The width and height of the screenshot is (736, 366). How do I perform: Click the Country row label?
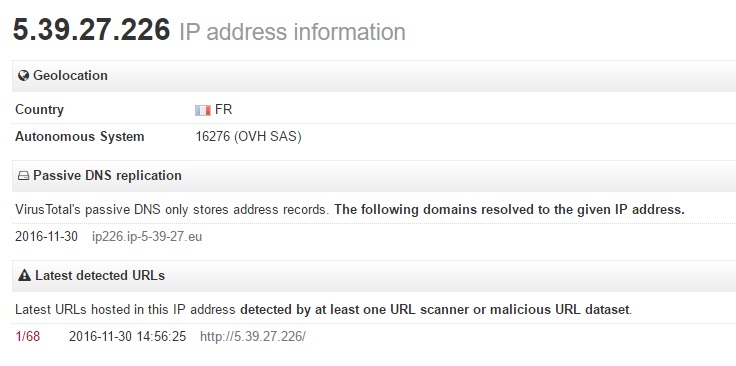point(39,110)
